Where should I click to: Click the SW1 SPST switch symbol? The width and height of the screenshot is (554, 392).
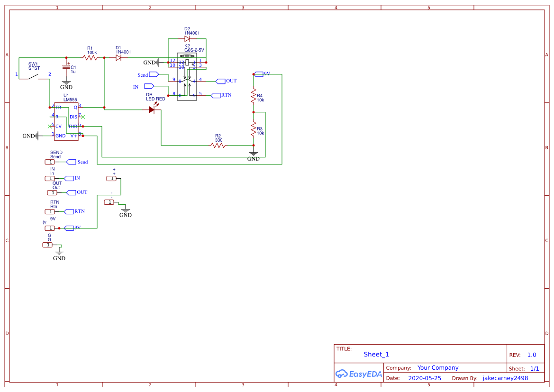click(34, 77)
